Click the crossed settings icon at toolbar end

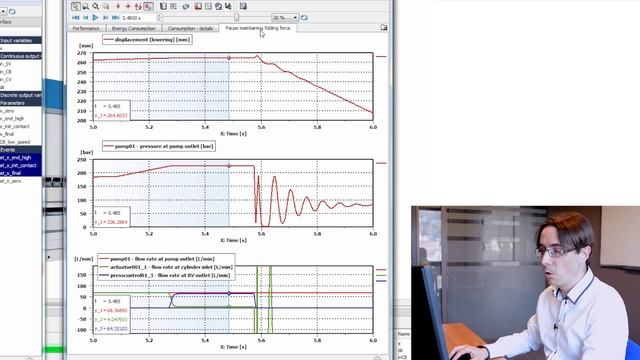point(243,6)
